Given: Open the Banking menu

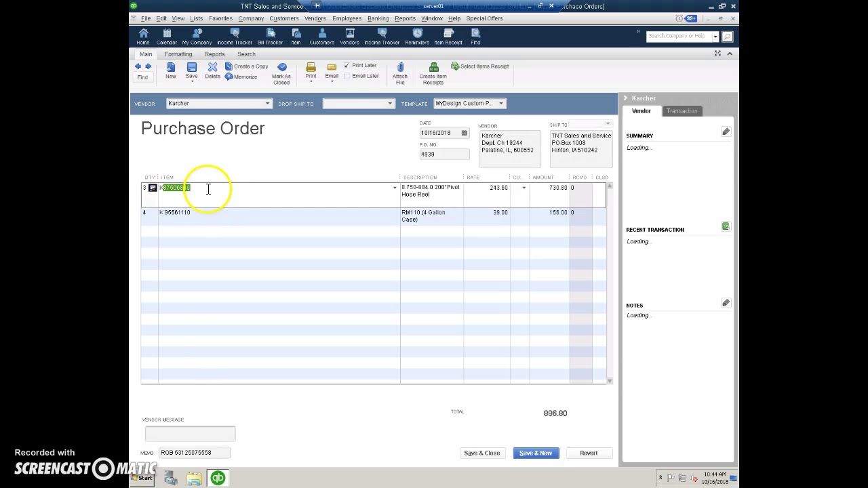Looking at the screenshot, I should 378,18.
